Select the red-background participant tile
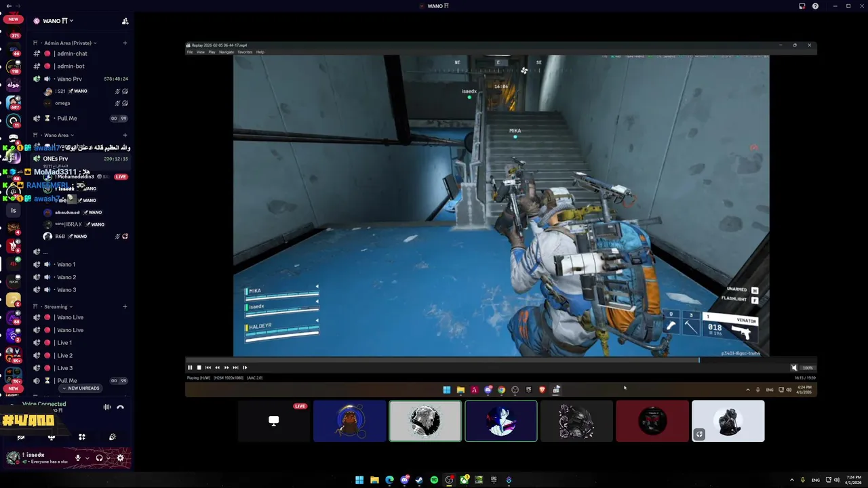 [x=652, y=421]
